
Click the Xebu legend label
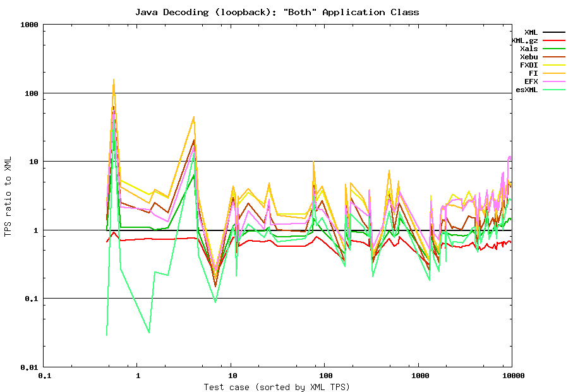529,57
